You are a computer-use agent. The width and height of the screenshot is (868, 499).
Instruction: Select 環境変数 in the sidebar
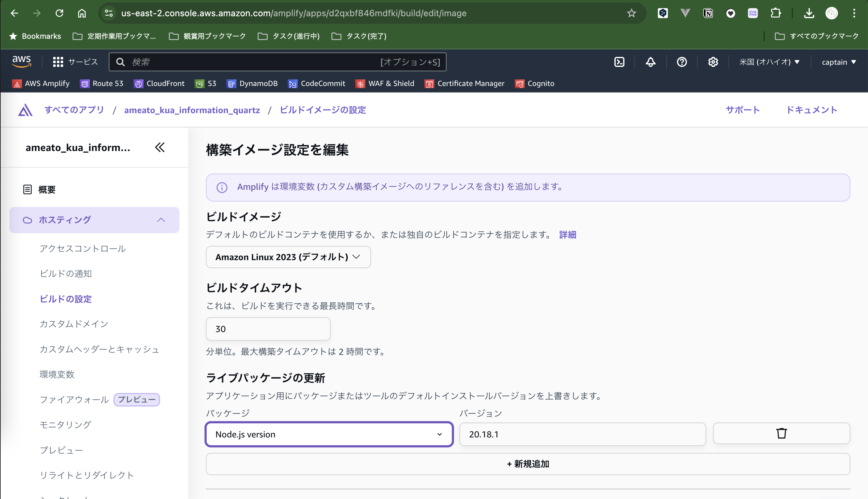pos(57,374)
